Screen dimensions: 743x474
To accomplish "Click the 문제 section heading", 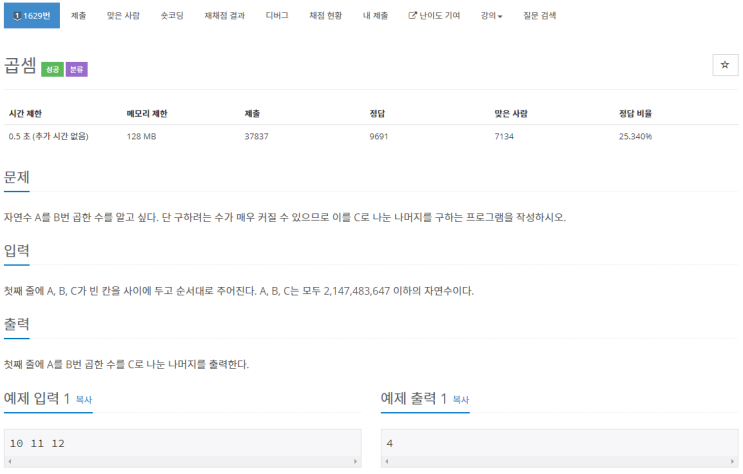I will tap(17, 177).
